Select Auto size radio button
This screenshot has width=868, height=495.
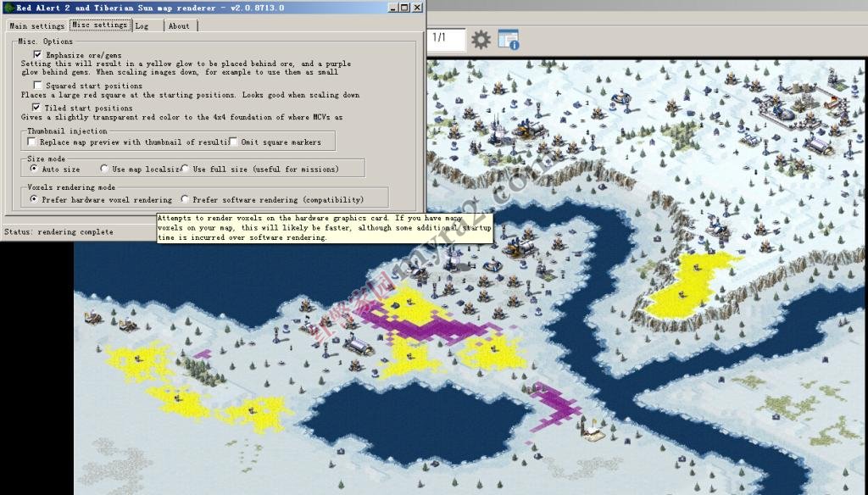pyautogui.click(x=34, y=169)
